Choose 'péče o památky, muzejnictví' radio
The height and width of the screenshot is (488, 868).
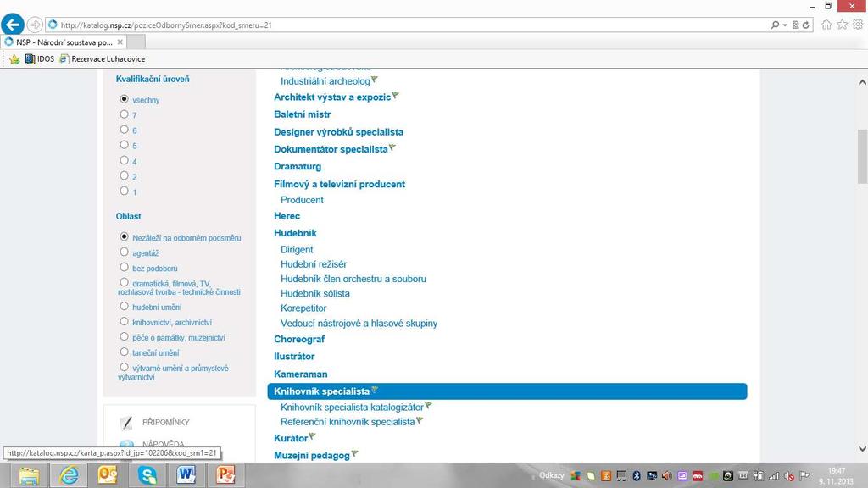coord(124,336)
